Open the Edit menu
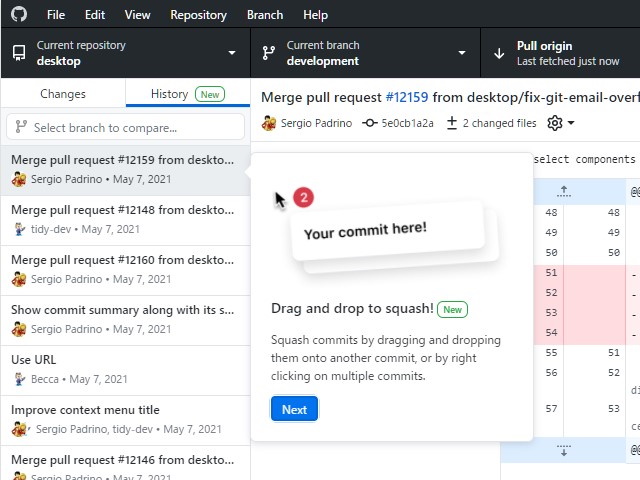This screenshot has height=480, width=640. [95, 15]
